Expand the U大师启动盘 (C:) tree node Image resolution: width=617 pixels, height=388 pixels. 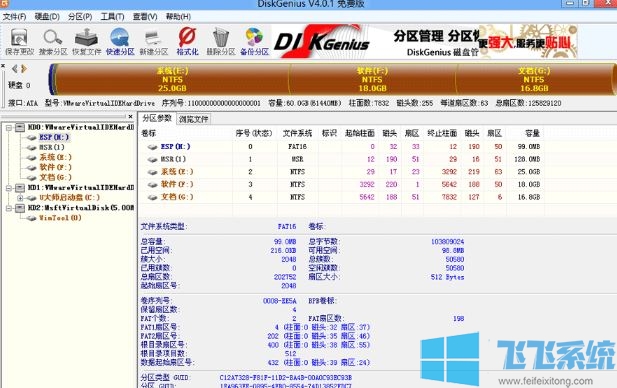click(x=20, y=198)
